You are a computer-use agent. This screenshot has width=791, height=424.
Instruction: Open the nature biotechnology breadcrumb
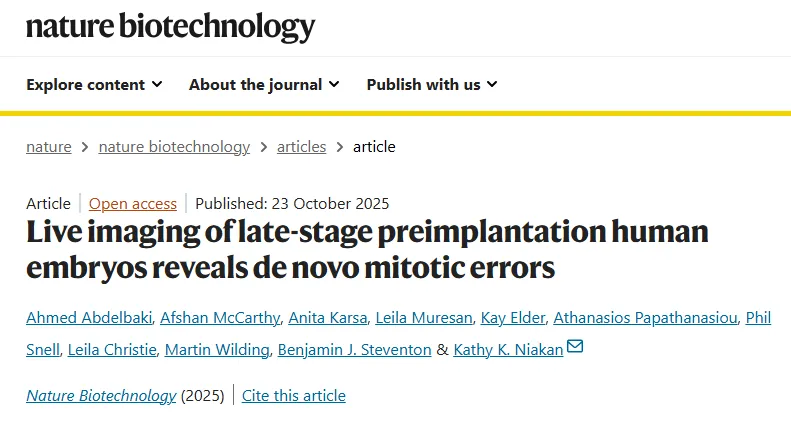coord(174,146)
